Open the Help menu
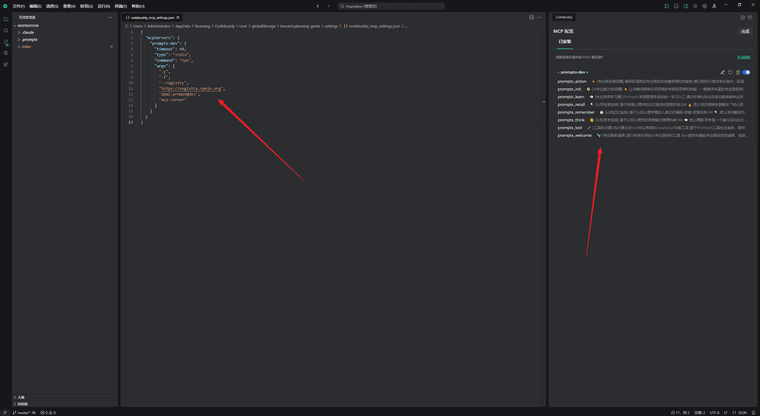The image size is (760, 416). (x=138, y=6)
